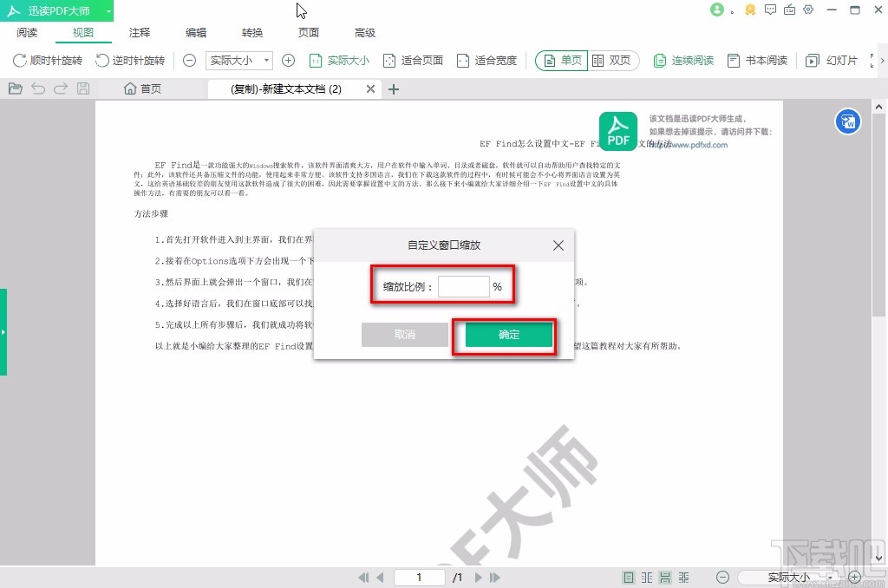Click the undo arrow icon
The image size is (888, 588).
(x=38, y=88)
